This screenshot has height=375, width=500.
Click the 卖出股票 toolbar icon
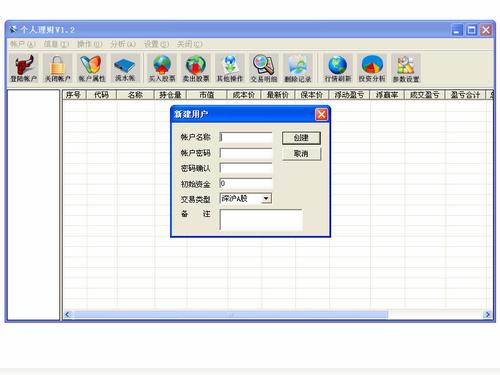196,68
